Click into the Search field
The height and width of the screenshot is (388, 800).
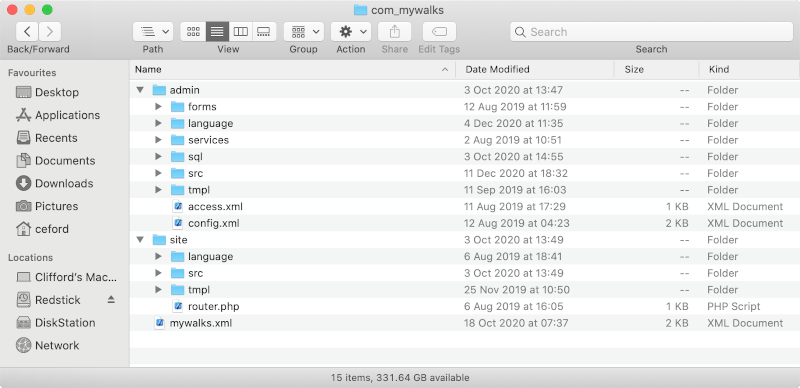[x=652, y=32]
